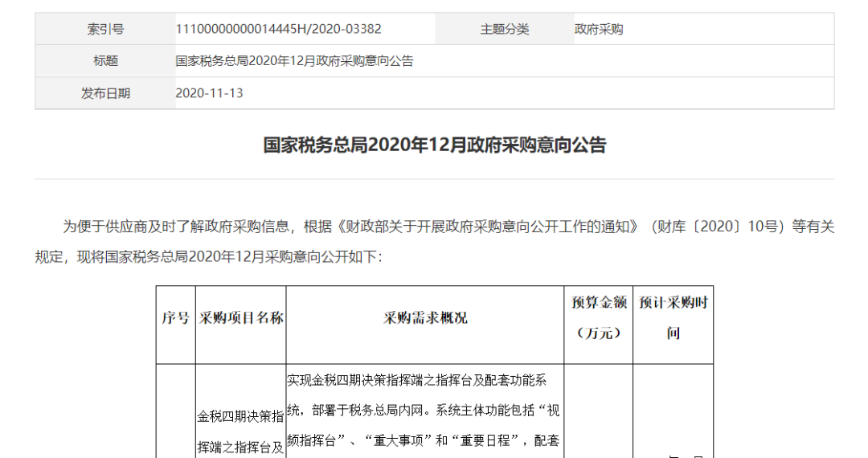
Task: Click the 预计采购时间 column header
Action: tap(673, 317)
